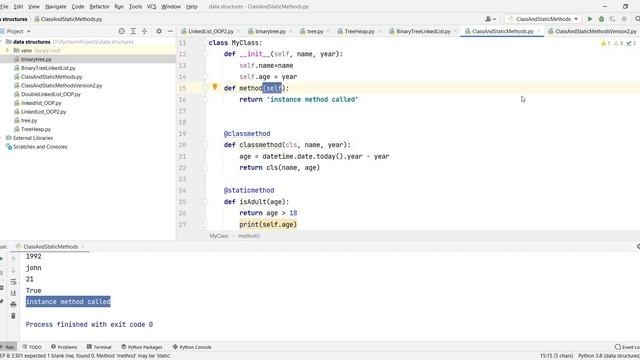Open run configuration dropdown ClassAndStaticMethods
This screenshot has height=360, width=640.
coord(543,19)
